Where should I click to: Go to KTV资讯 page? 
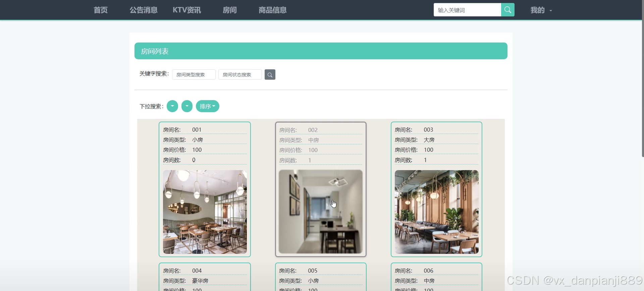pyautogui.click(x=187, y=10)
